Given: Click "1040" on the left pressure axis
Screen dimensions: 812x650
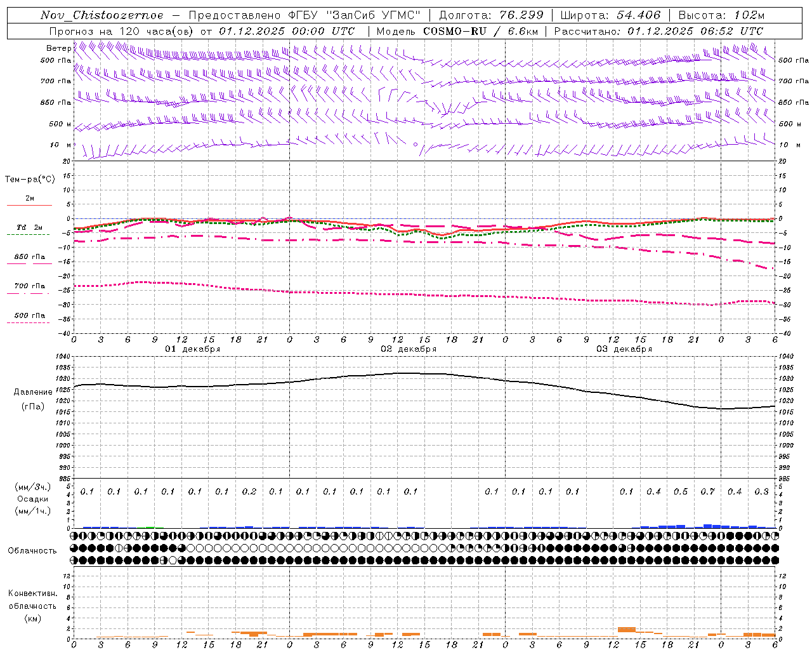Looking at the screenshot, I should pos(63,357).
